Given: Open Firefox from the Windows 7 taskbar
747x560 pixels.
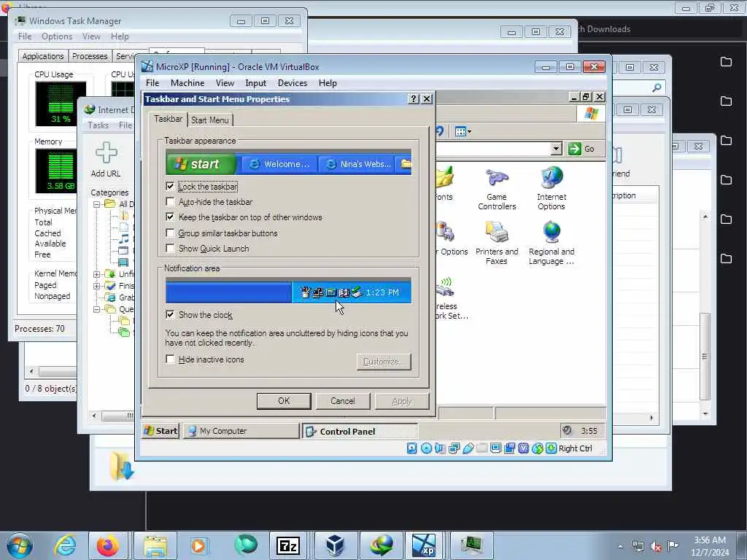Looking at the screenshot, I should pos(108,545).
